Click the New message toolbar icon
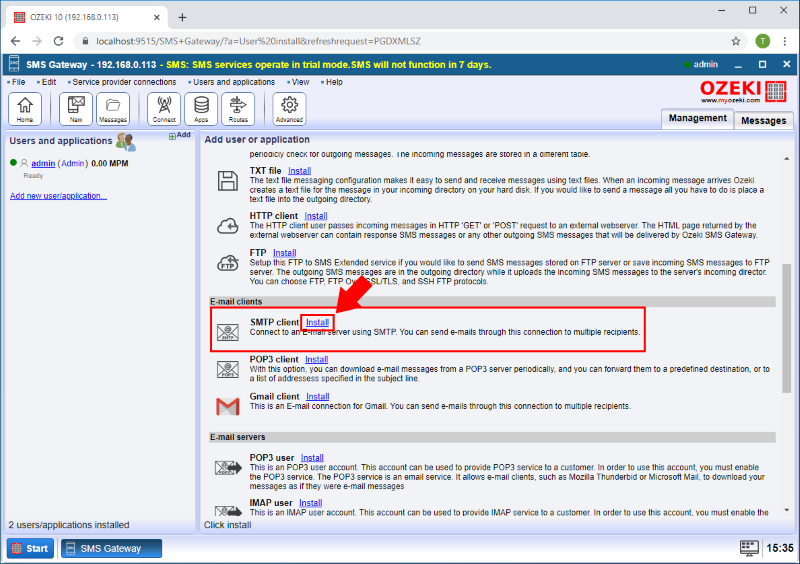 pos(76,109)
